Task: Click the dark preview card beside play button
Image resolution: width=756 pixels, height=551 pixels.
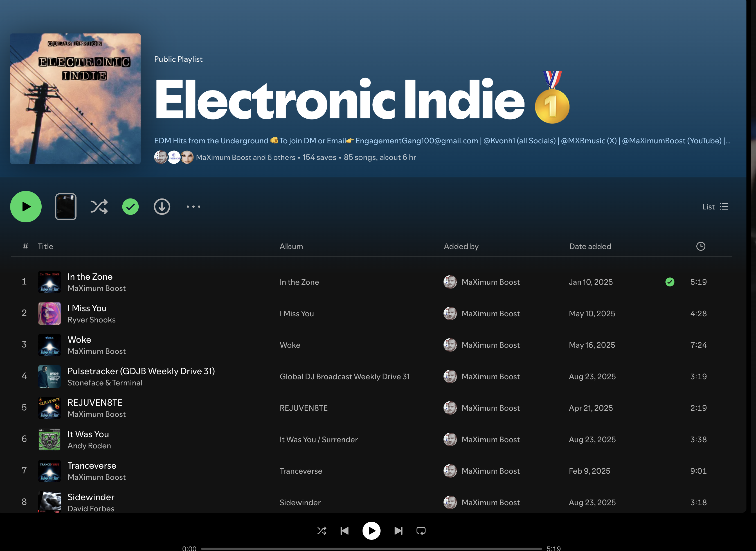Action: [x=66, y=207]
